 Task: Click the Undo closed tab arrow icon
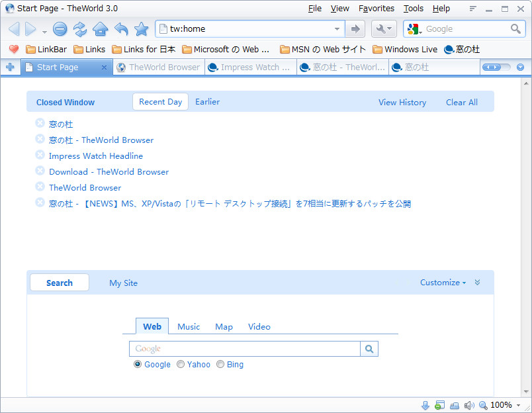tap(121, 29)
